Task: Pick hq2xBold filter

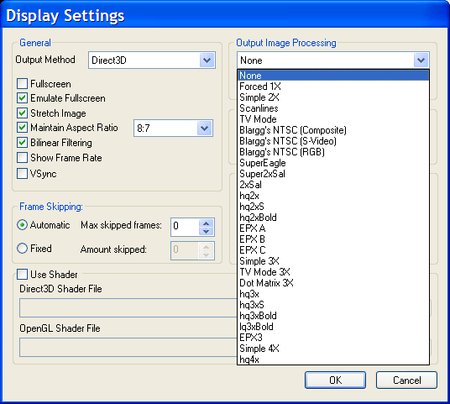Action: [333, 217]
